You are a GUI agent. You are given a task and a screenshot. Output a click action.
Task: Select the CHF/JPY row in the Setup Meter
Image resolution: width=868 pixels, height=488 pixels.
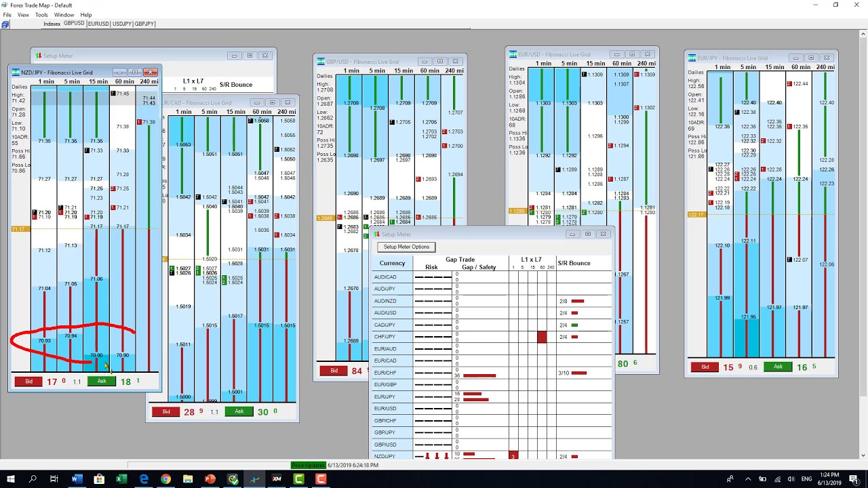tap(492, 337)
